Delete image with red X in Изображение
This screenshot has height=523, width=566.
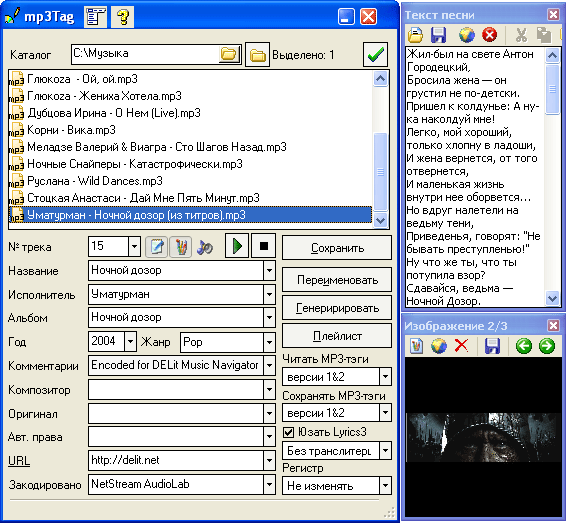click(x=462, y=346)
